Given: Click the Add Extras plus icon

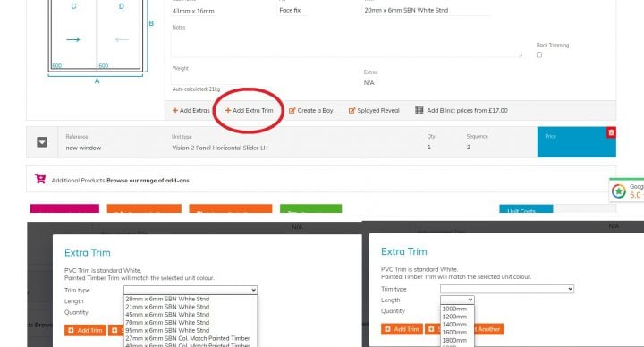Looking at the screenshot, I should tap(175, 111).
